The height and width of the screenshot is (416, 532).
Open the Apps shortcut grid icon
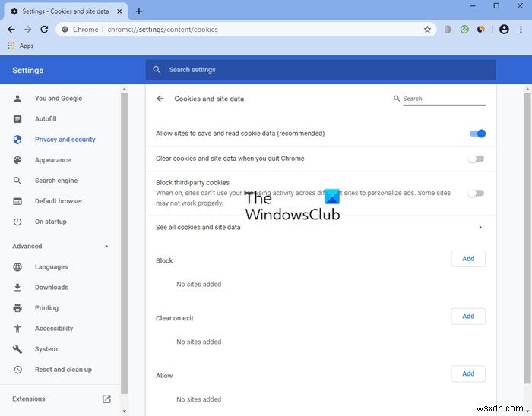11,46
